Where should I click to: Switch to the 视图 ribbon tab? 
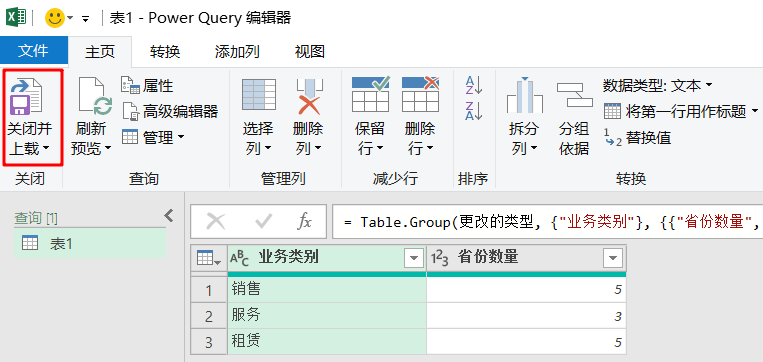(309, 51)
